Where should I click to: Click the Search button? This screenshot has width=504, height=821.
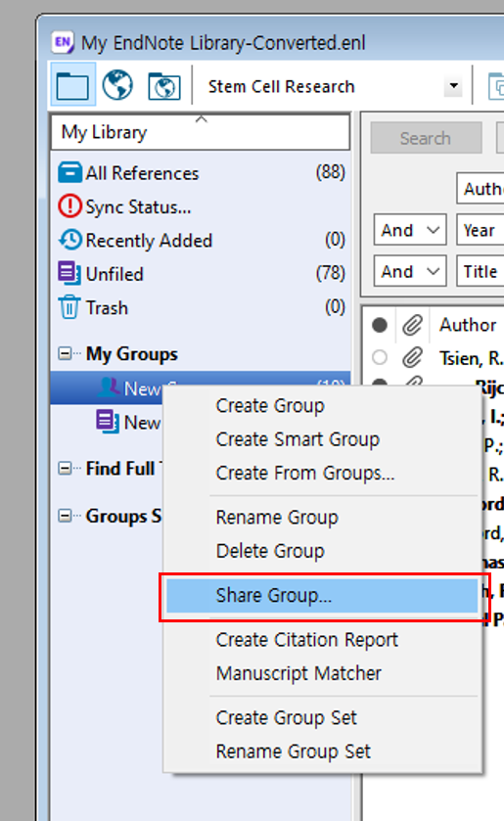tap(426, 138)
